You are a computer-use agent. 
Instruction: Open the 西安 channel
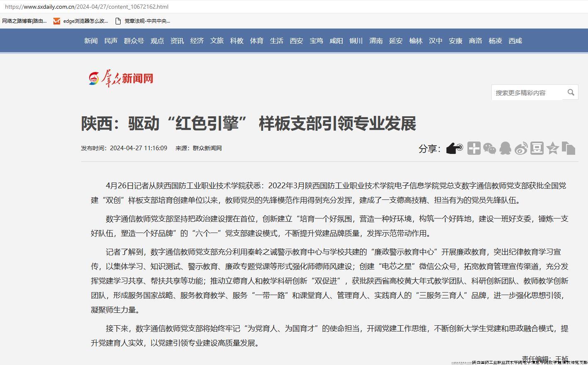coord(296,41)
